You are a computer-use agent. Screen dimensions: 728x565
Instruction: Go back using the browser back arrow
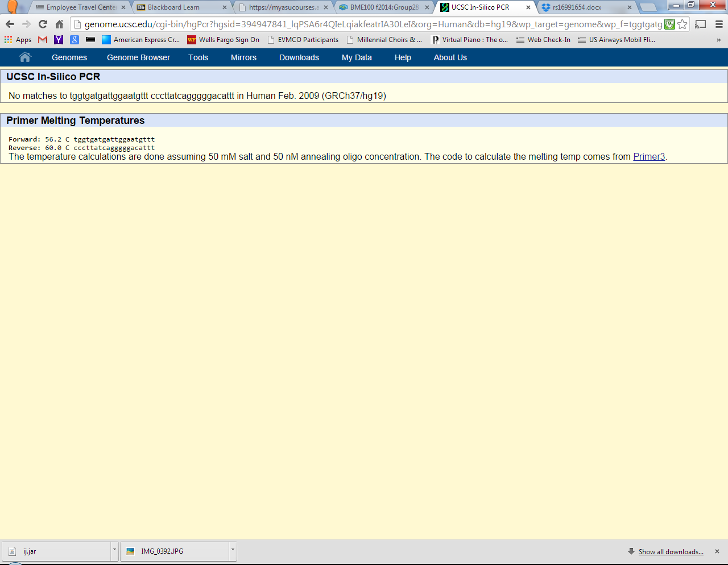[10, 24]
